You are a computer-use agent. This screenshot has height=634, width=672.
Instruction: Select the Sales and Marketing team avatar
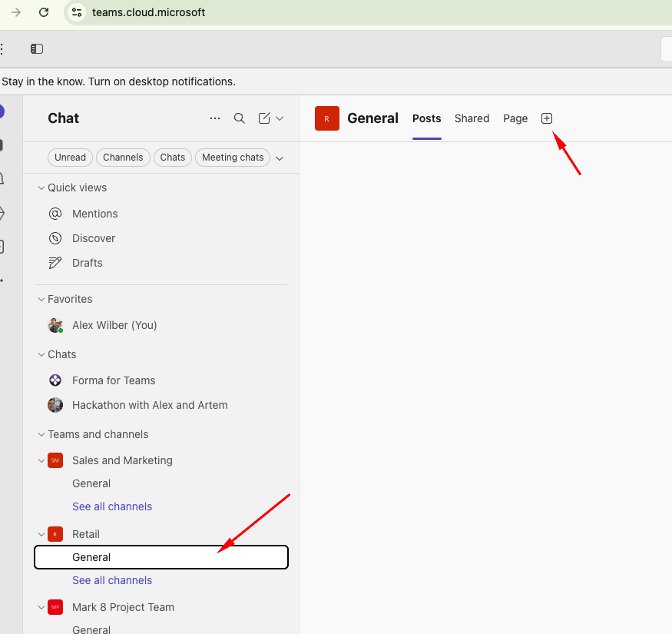[55, 460]
